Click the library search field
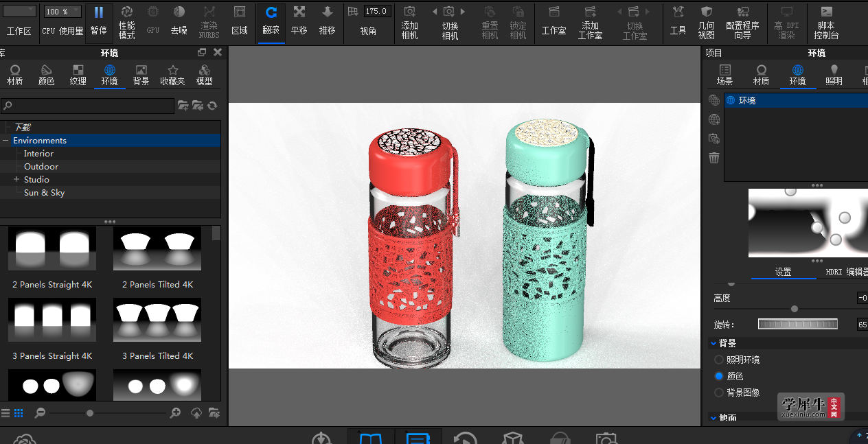Screen dimensions: 868x444 (87, 106)
